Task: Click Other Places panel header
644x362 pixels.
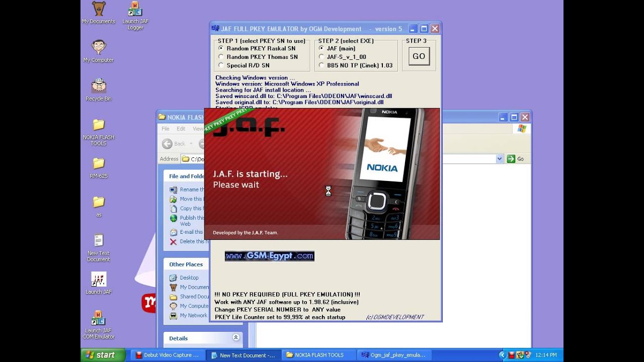Action: pyautogui.click(x=203, y=264)
